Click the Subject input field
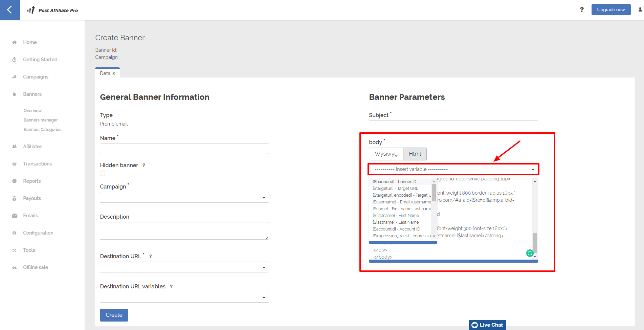 click(x=453, y=126)
